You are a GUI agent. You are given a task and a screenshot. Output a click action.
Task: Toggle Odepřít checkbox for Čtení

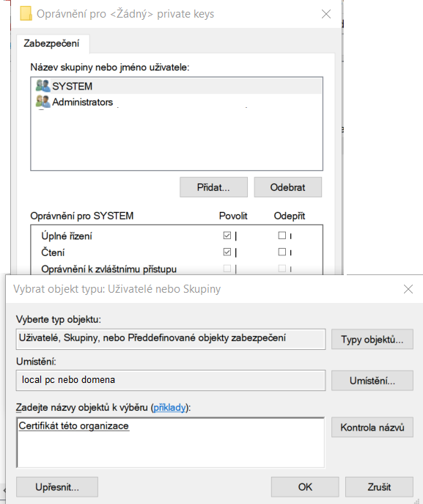282,252
